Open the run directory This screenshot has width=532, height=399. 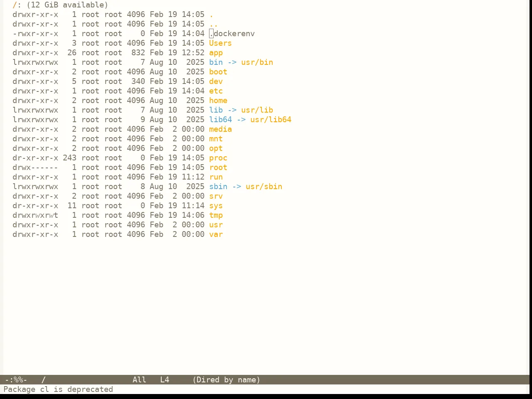pos(216,177)
